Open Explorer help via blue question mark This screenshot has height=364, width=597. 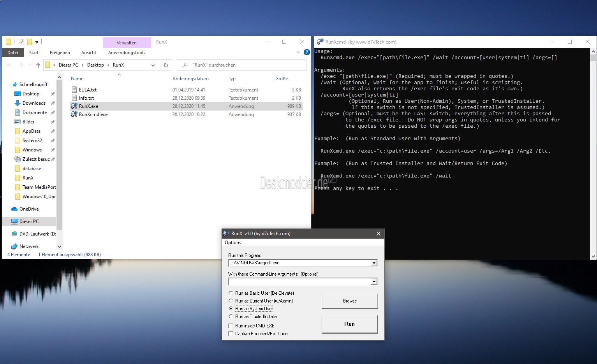tap(306, 52)
